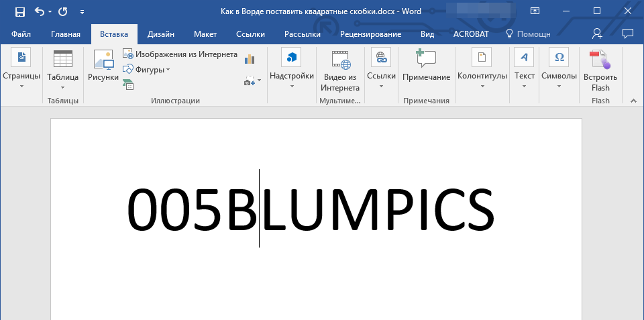
Task: Open the share user icon
Action: coord(597,34)
